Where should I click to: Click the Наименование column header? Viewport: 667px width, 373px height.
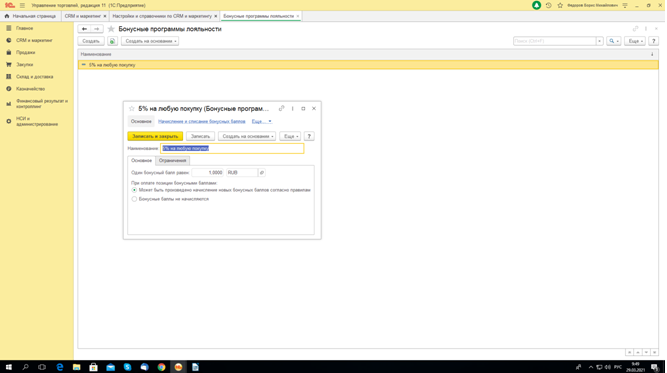point(96,54)
